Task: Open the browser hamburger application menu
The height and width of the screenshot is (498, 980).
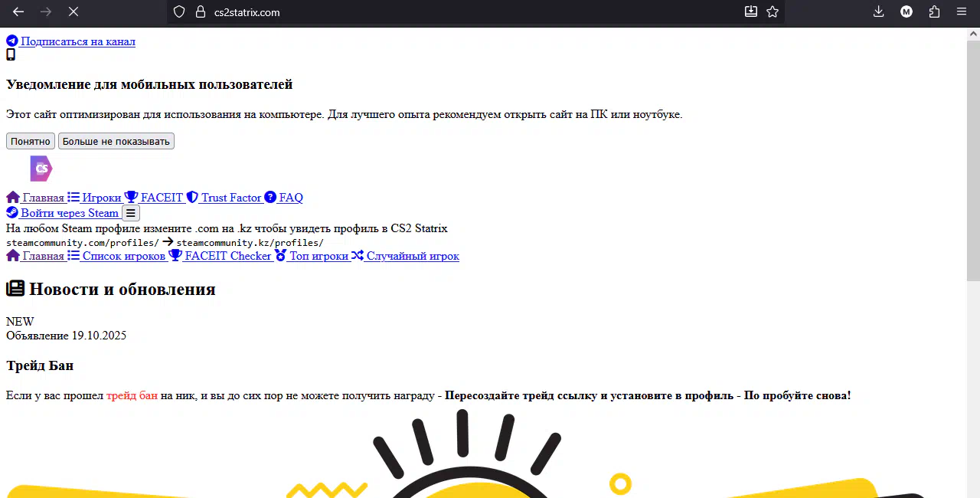Action: (x=962, y=11)
